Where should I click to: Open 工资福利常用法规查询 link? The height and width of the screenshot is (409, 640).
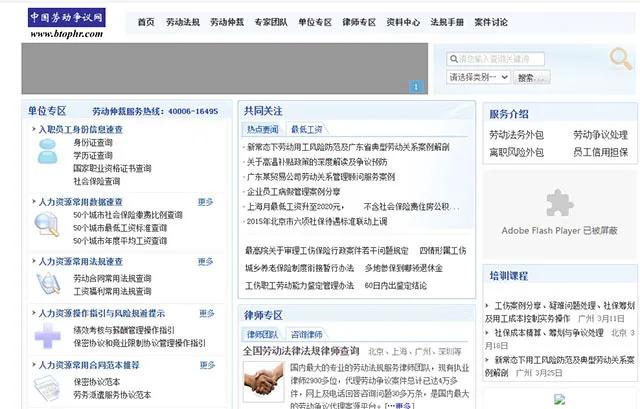[x=112, y=291]
